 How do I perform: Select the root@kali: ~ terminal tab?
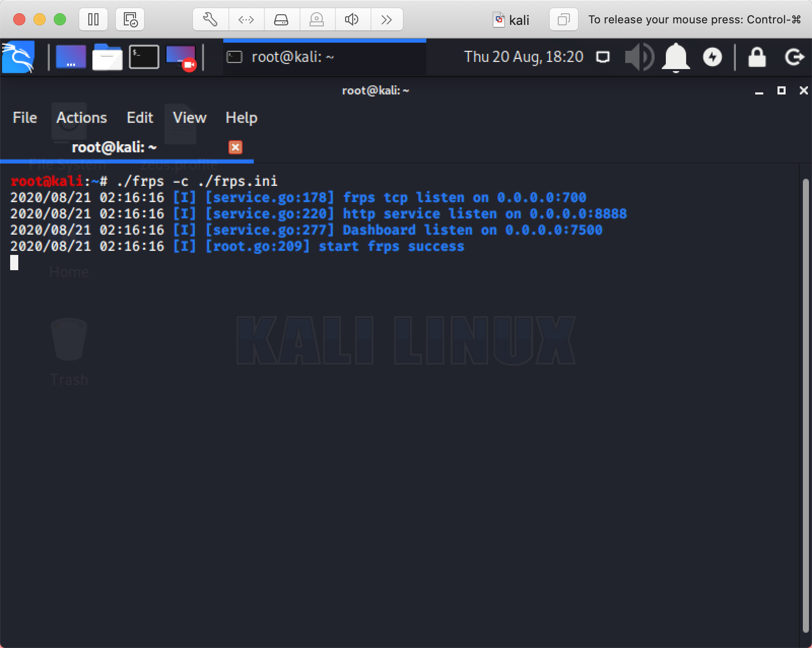[127, 147]
